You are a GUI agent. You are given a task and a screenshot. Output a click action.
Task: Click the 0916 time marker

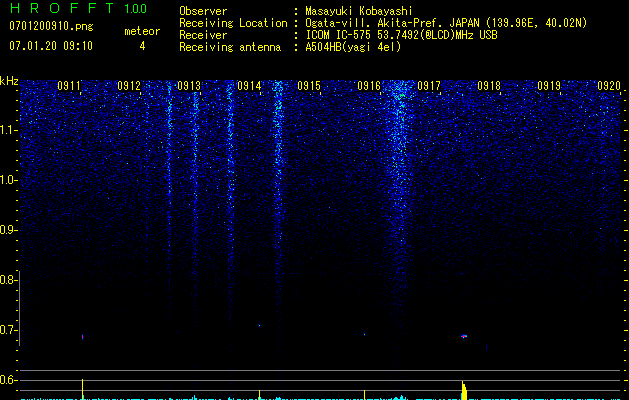(x=369, y=86)
